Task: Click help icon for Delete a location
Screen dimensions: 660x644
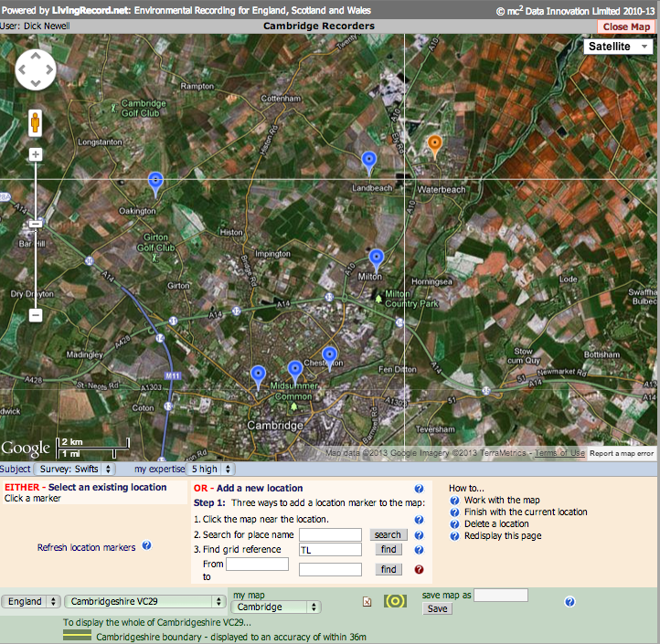Action: 454,523
